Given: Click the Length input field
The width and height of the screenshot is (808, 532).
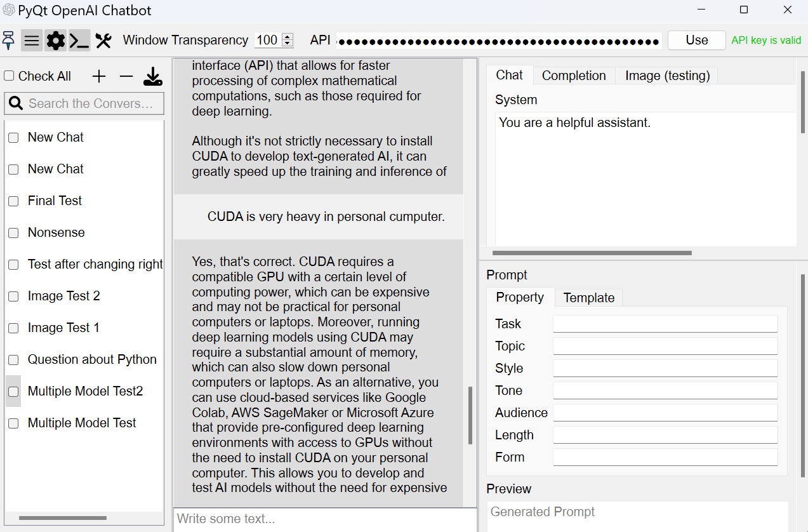Looking at the screenshot, I should coord(665,435).
